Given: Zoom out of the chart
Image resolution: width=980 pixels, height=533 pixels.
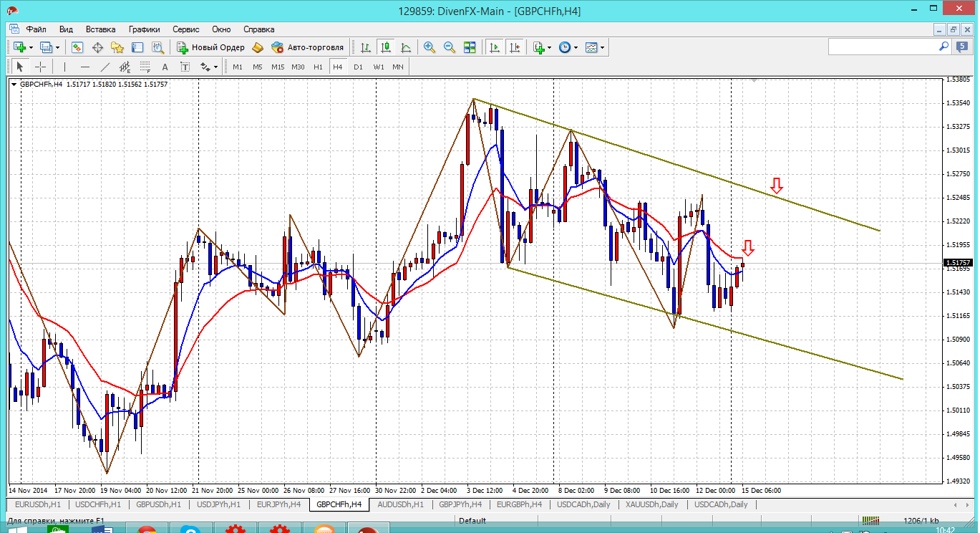Looking at the screenshot, I should pos(450,47).
